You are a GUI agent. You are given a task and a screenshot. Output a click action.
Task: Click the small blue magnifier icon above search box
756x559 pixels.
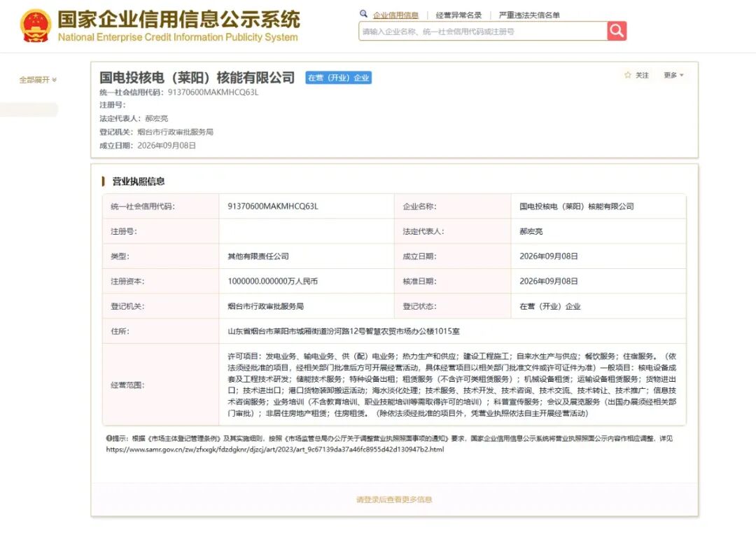tap(363, 14)
